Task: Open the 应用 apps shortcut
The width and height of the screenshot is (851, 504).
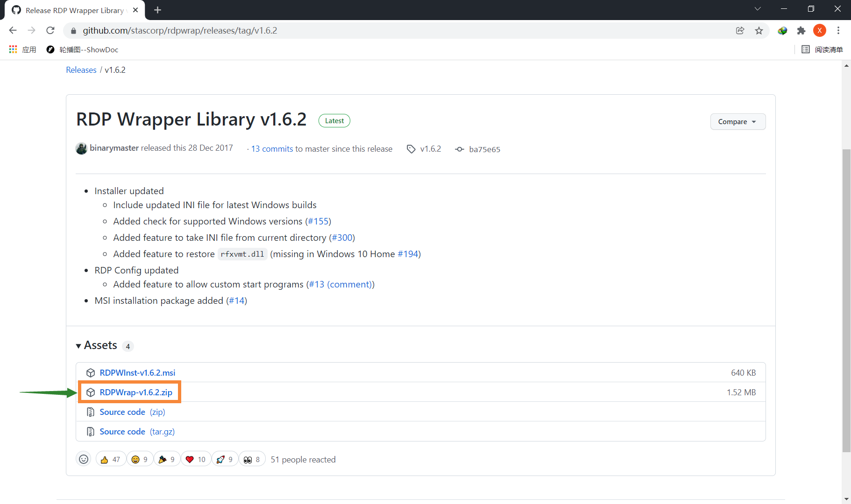Action: point(22,49)
